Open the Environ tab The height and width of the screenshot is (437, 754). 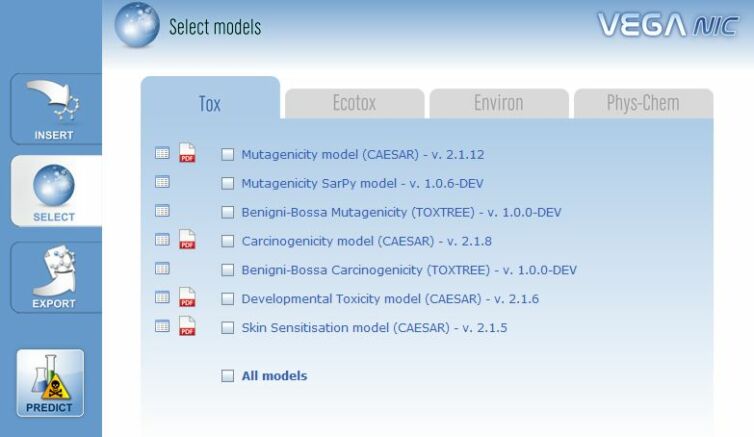[x=497, y=104]
